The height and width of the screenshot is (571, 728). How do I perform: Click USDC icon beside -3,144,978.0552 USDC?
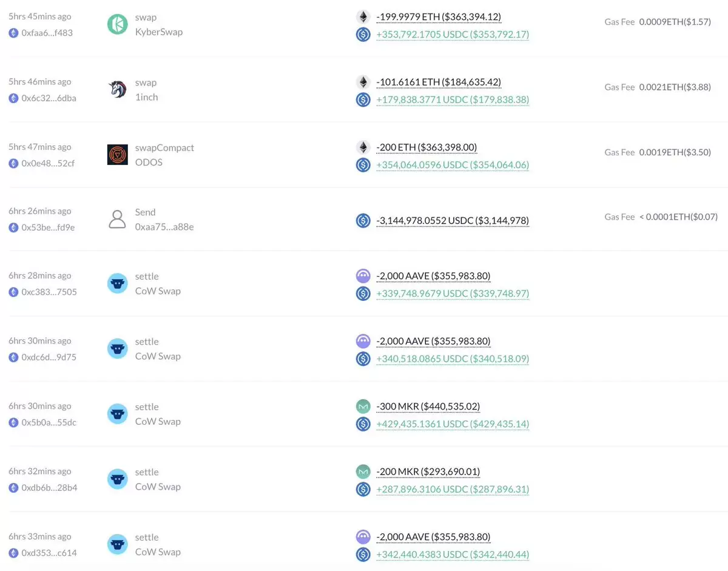click(363, 221)
